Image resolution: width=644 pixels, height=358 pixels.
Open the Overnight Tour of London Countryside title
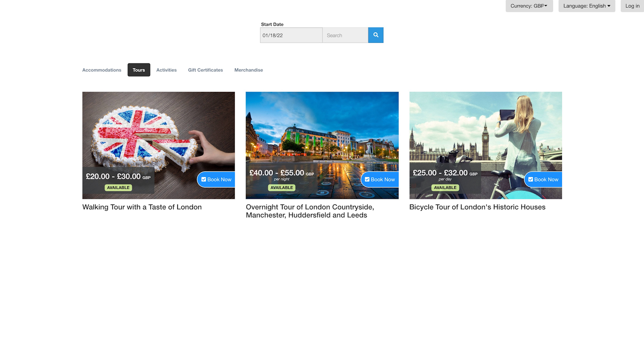(x=310, y=211)
